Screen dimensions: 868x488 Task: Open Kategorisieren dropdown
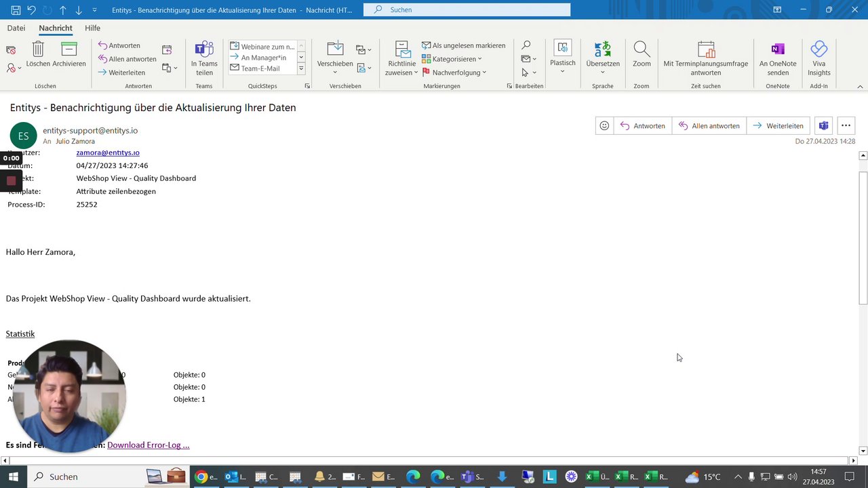click(452, 59)
